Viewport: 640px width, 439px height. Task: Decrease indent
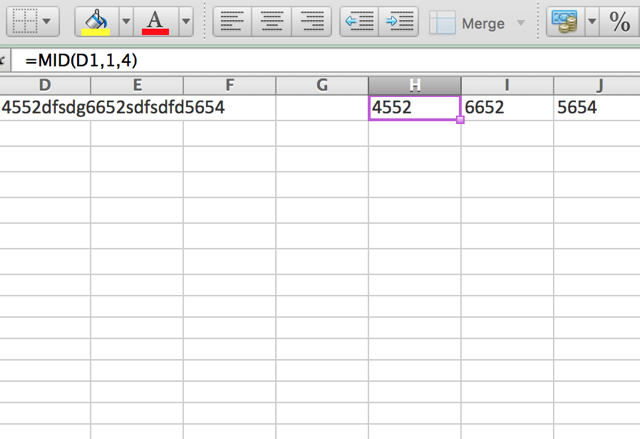pyautogui.click(x=359, y=22)
